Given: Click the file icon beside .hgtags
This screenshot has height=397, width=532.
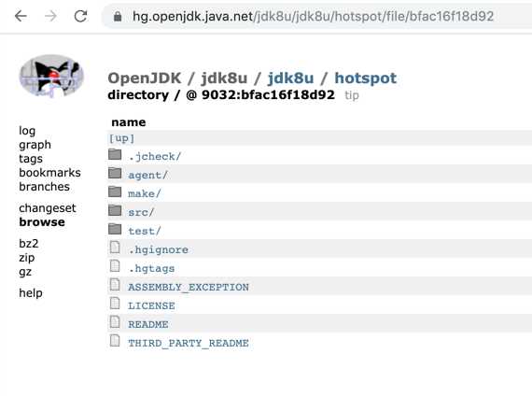Looking at the screenshot, I should 115,266.
